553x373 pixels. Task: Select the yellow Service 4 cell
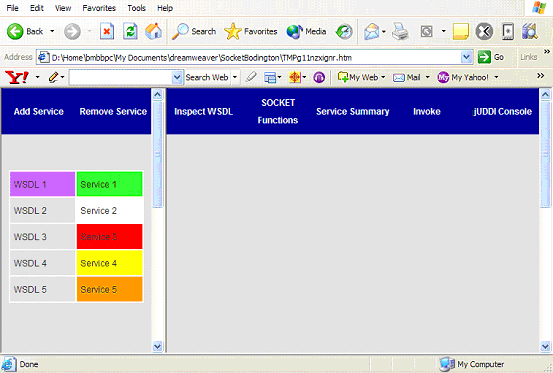coord(110,263)
